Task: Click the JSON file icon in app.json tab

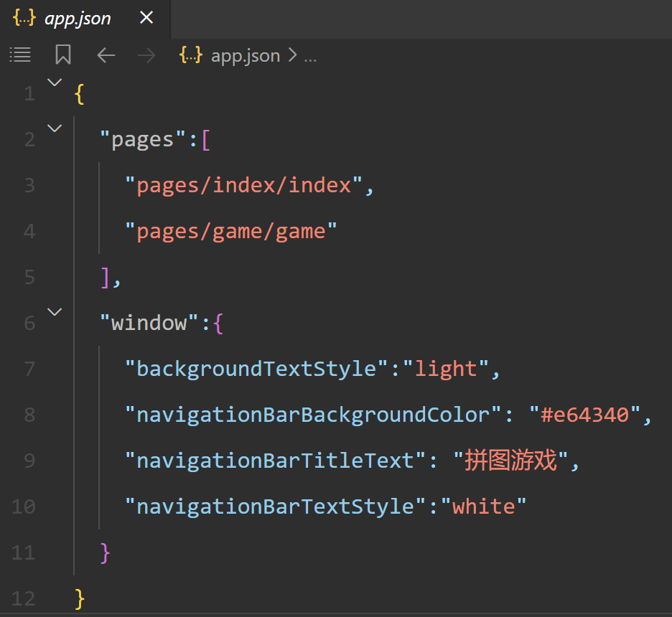Action: point(24,17)
